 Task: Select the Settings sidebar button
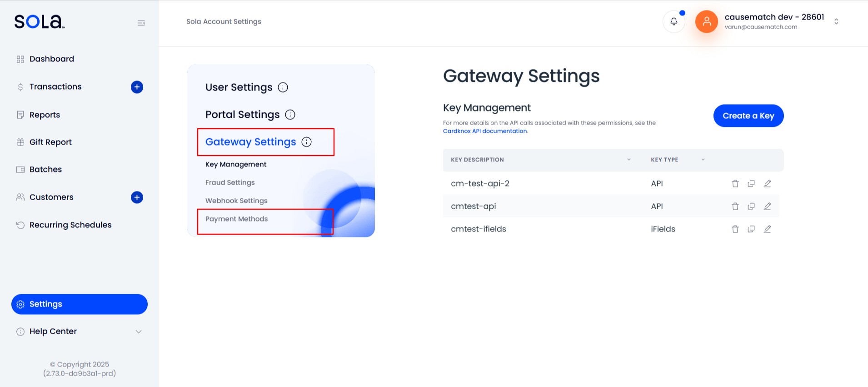coord(80,304)
